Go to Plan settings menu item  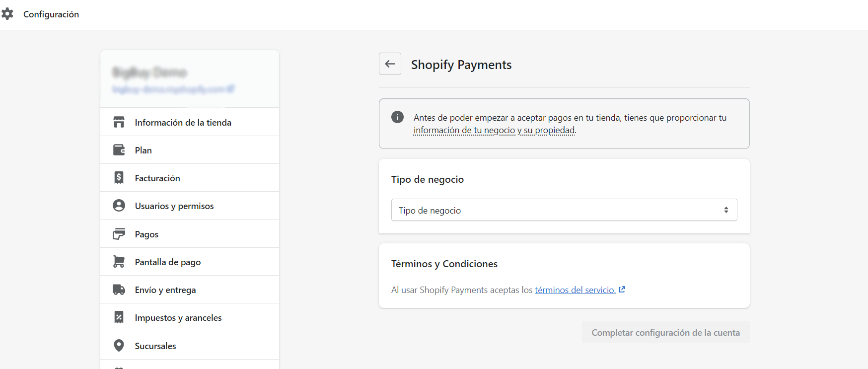click(x=144, y=150)
